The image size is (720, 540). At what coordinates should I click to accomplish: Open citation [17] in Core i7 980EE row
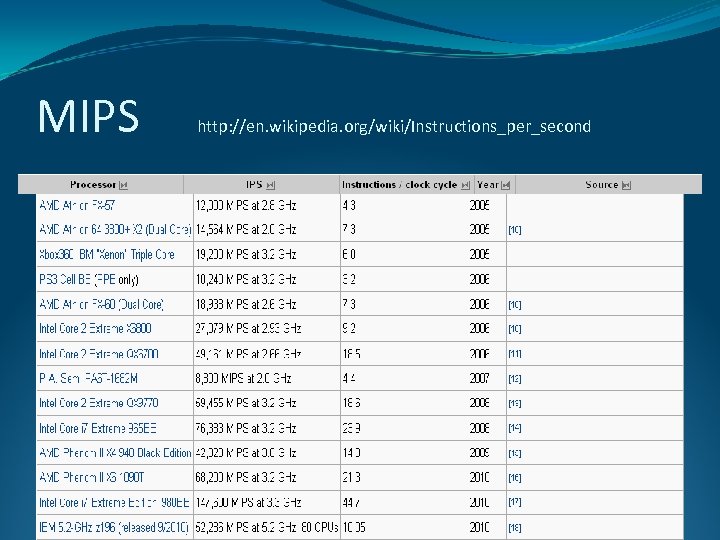(x=515, y=502)
